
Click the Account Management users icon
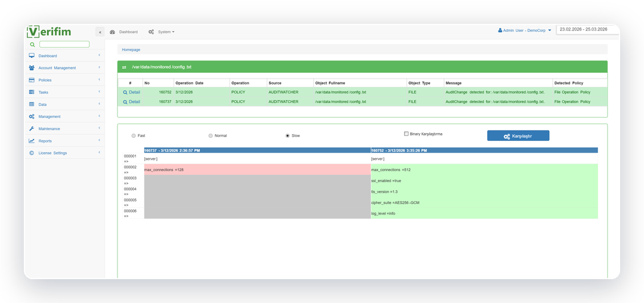tap(32, 68)
